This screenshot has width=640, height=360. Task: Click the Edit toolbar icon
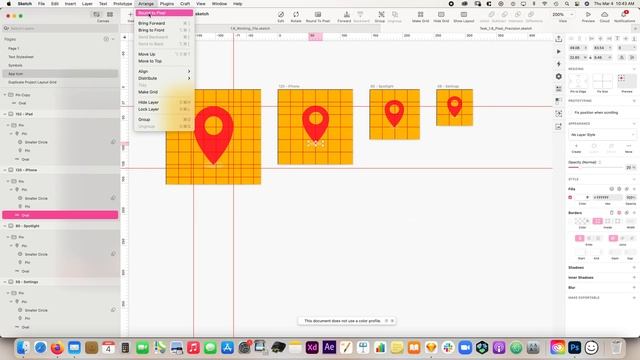pos(281,16)
